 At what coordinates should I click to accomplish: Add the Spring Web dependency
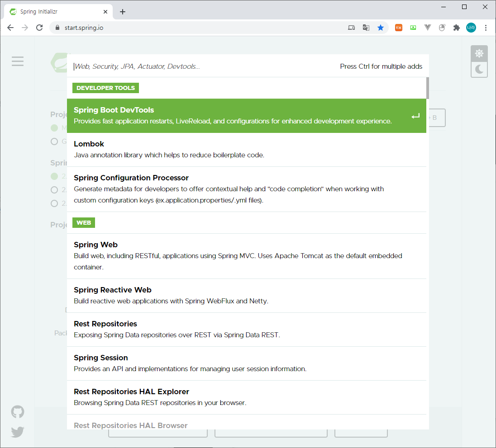click(x=247, y=256)
